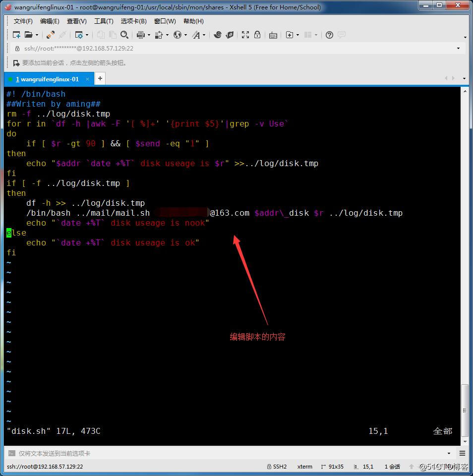Lock the screen with the padlock icon
473x476 pixels.
coord(257,35)
